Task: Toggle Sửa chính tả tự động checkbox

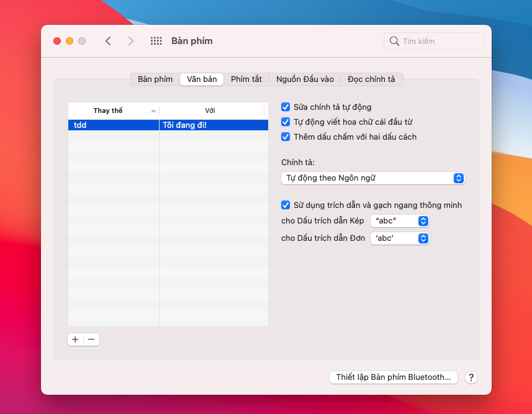Action: (286, 107)
